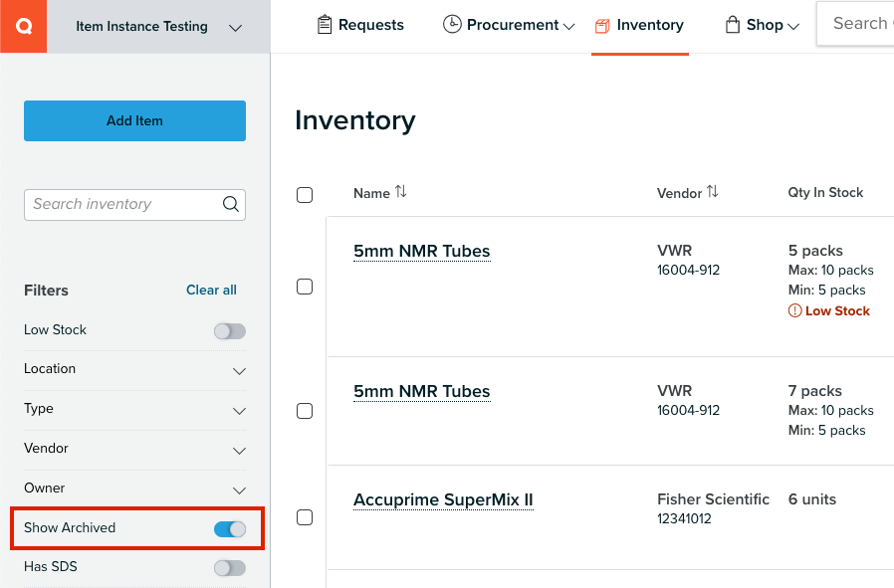Turn off the Show Archived switch
Screen dimensions: 894x588
[230, 529]
